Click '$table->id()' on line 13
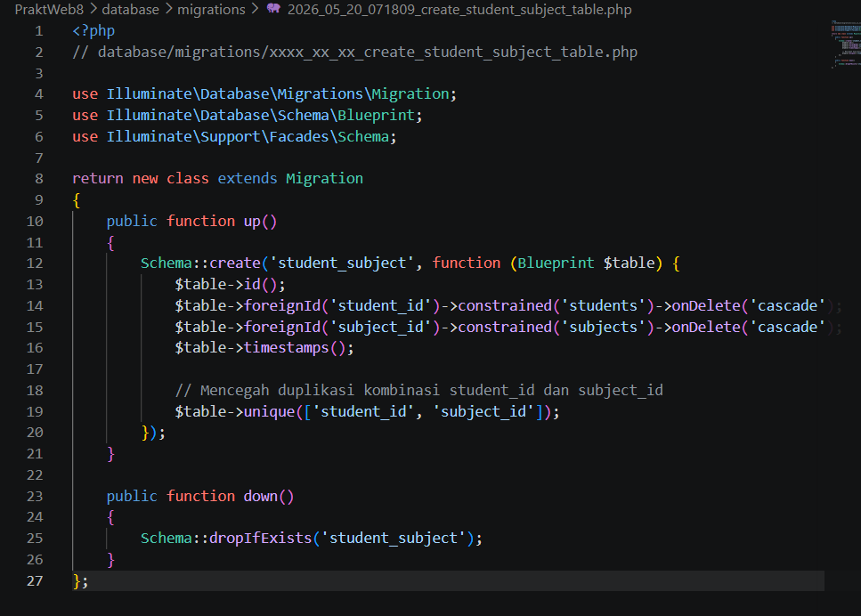This screenshot has height=616, width=861. (x=225, y=285)
